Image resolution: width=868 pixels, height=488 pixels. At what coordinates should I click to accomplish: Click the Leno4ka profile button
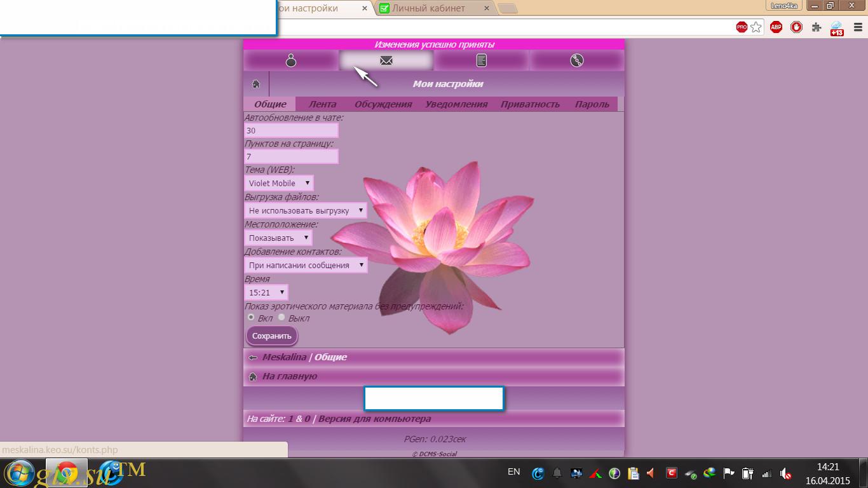tap(783, 6)
